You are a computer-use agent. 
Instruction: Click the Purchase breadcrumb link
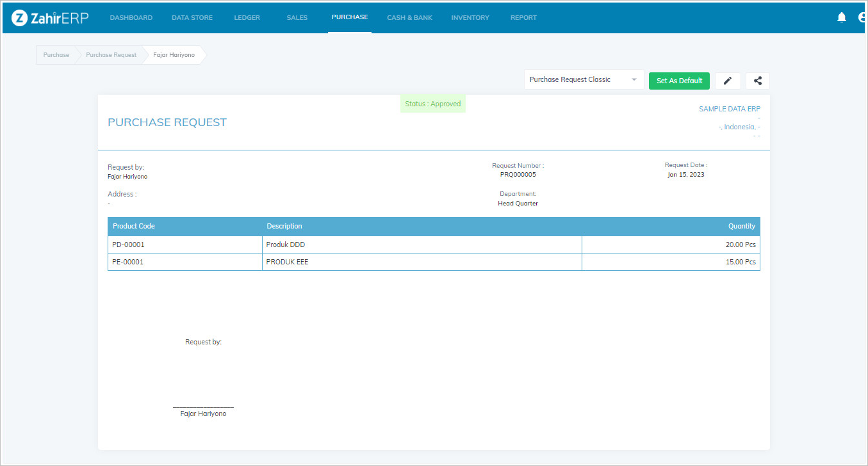56,55
